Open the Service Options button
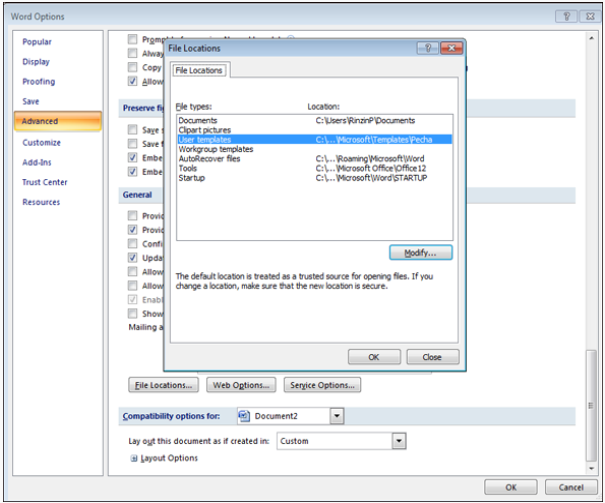 321,385
